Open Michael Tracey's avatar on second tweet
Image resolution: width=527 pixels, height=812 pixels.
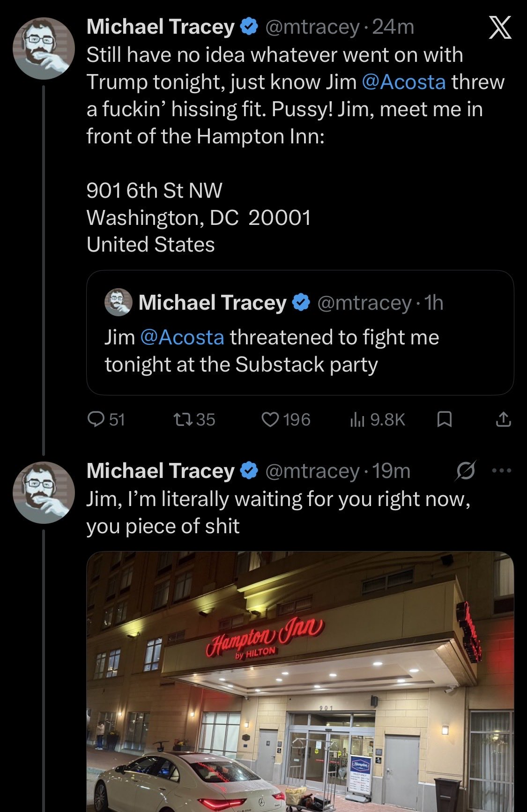coord(44,492)
